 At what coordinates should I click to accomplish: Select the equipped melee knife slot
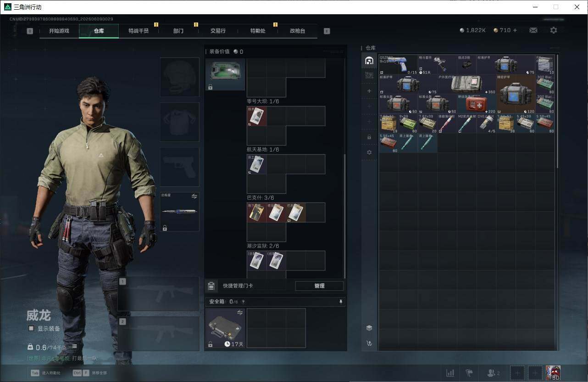(x=179, y=212)
